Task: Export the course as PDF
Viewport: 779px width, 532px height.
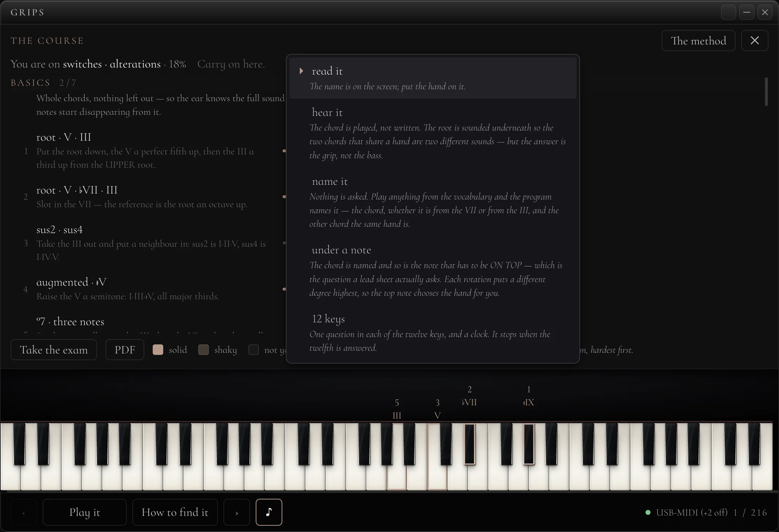Action: coord(125,350)
